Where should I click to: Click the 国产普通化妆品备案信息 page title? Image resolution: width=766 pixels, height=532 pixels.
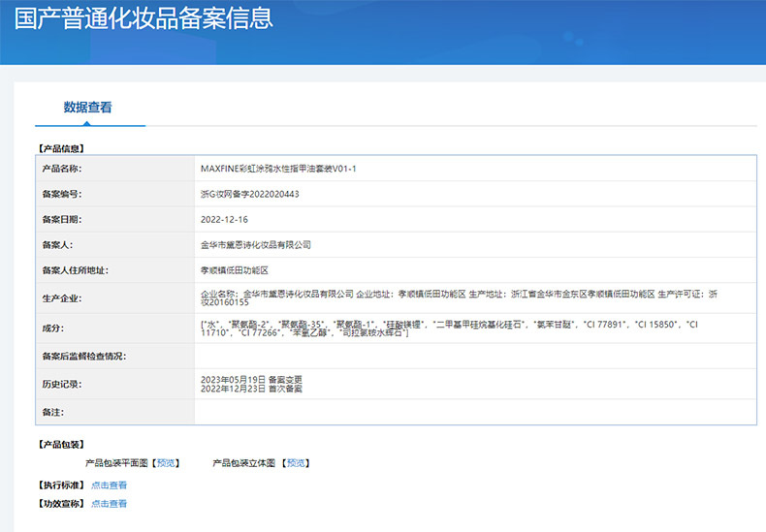(x=144, y=17)
